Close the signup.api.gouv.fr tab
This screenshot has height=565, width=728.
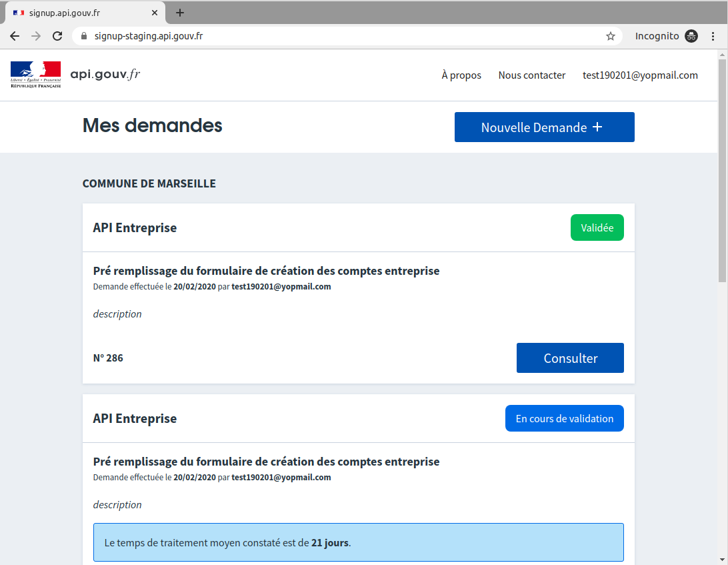click(155, 13)
